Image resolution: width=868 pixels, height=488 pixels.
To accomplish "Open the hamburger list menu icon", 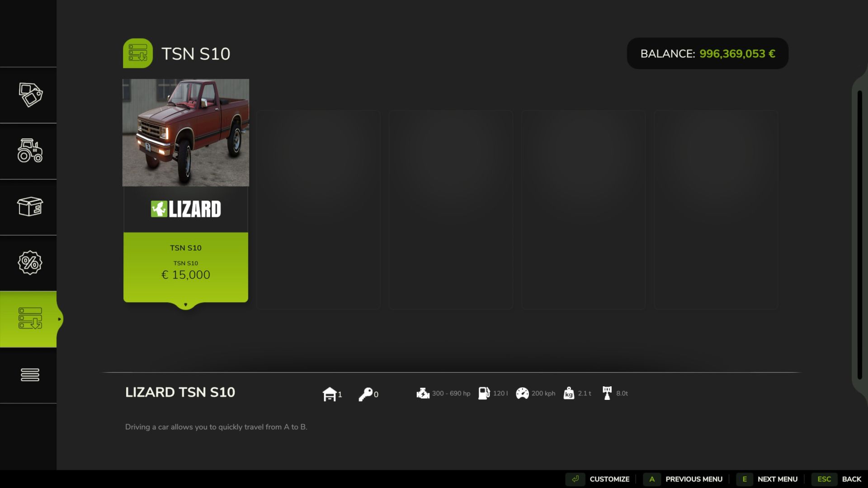I will 30,375.
